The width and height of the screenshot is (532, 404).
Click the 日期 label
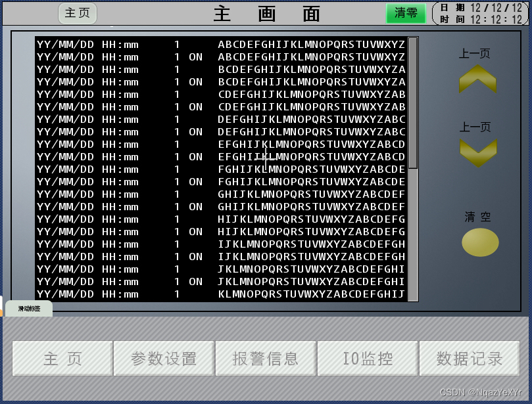(x=452, y=7)
